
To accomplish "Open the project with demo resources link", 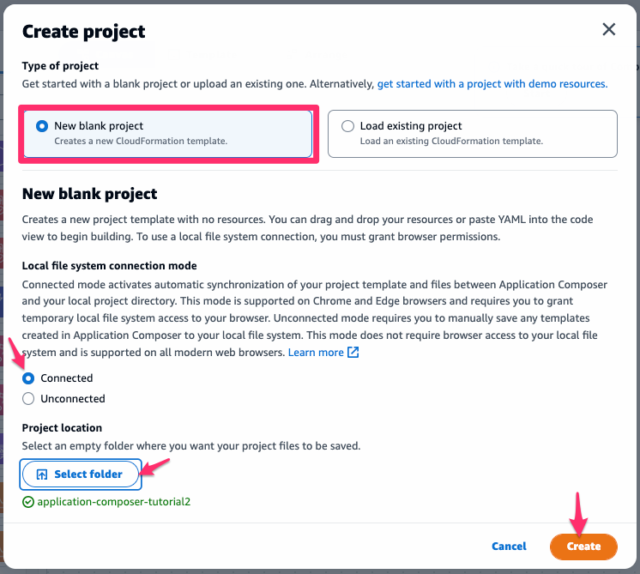I will pos(492,84).
